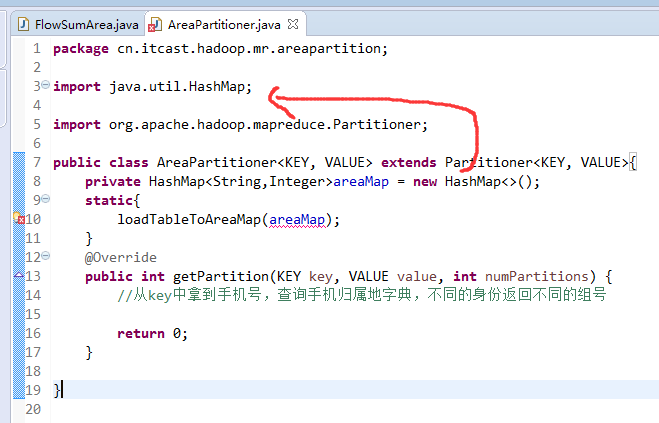The image size is (659, 423).
Task: Click the Chinese comment on line 14
Action: [x=361, y=295]
